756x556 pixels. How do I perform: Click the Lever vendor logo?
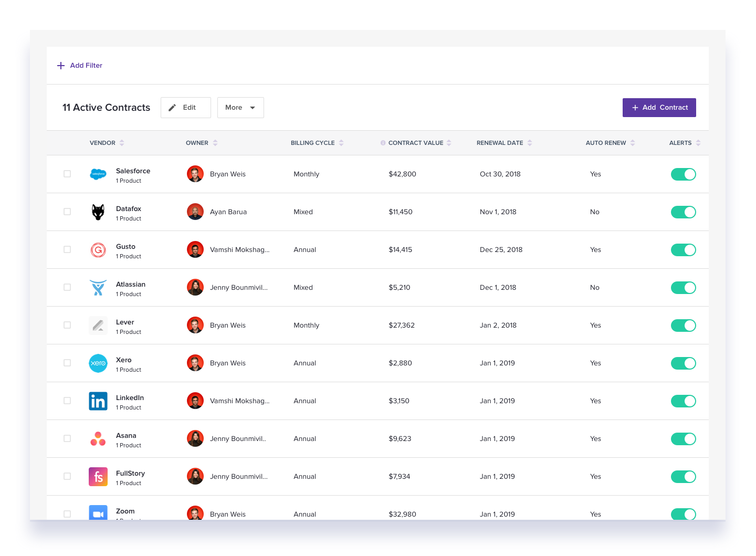pos(98,326)
